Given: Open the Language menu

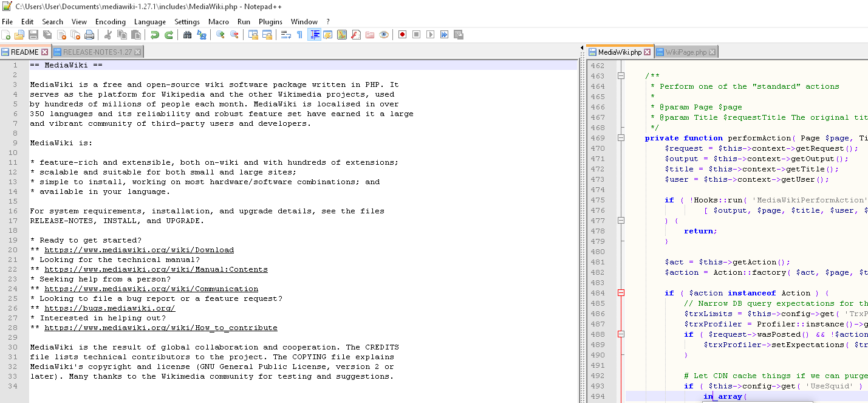Looking at the screenshot, I should click(x=150, y=21).
